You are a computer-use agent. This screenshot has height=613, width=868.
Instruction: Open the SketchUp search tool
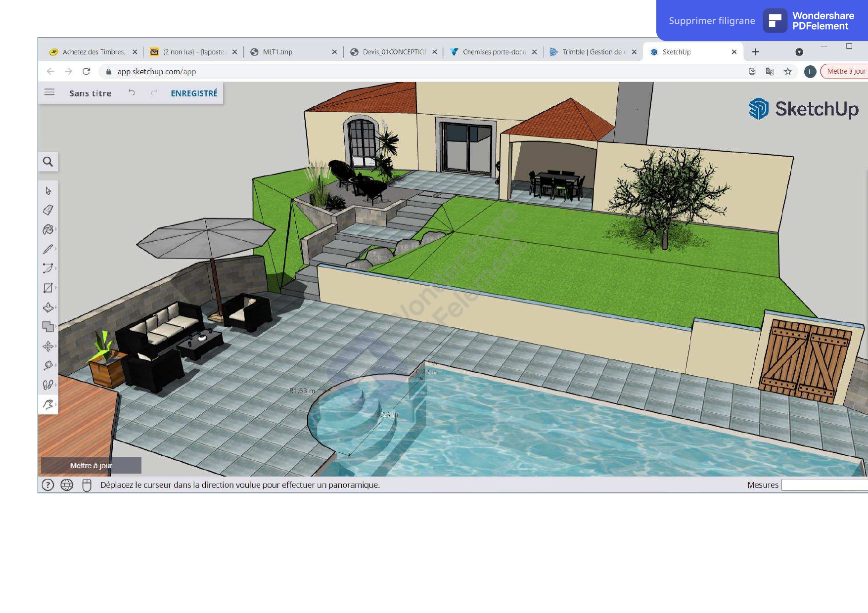48,162
